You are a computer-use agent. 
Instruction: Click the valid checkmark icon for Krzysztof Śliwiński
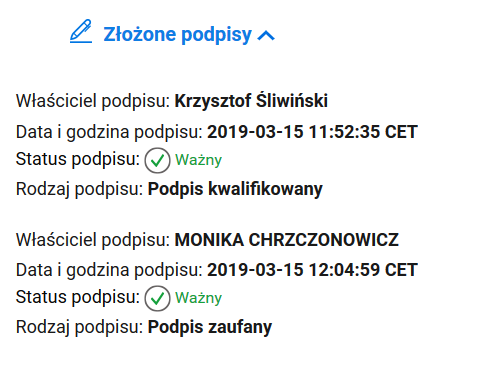coord(157,160)
